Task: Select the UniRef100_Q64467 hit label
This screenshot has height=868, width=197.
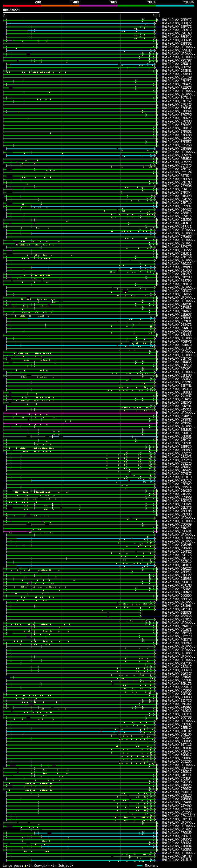Action: (x=176, y=423)
